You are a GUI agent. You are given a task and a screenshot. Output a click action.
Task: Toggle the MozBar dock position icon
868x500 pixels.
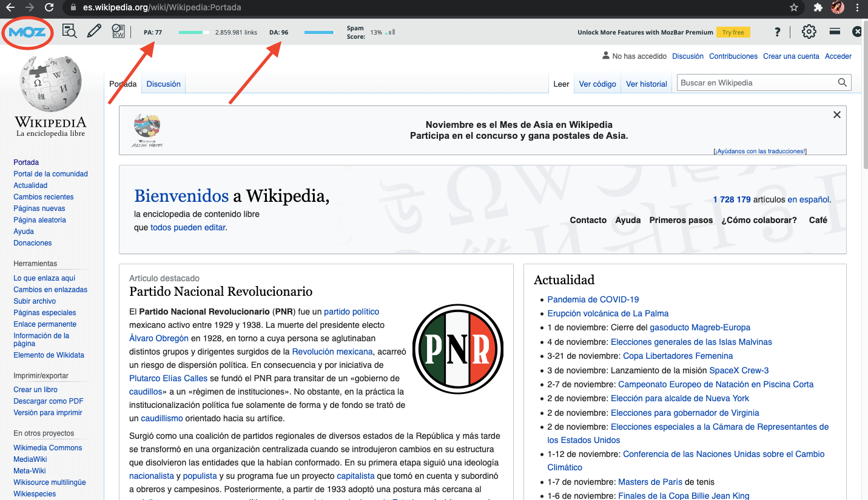pyautogui.click(x=835, y=32)
